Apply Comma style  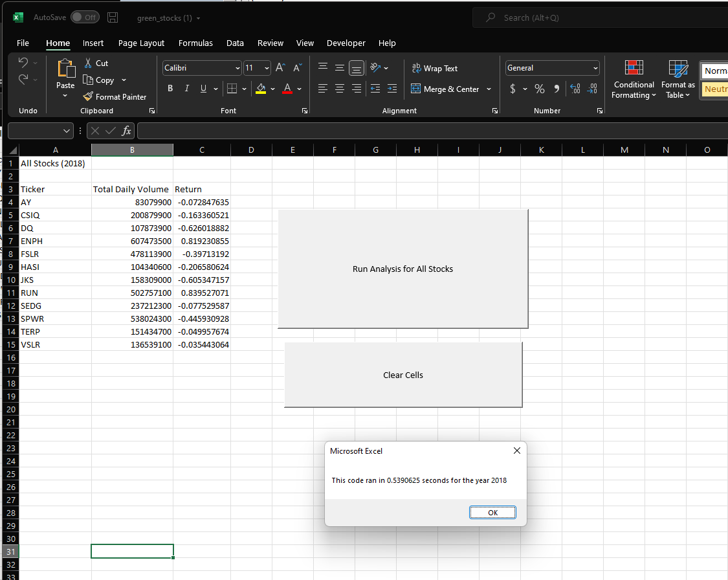click(x=557, y=88)
